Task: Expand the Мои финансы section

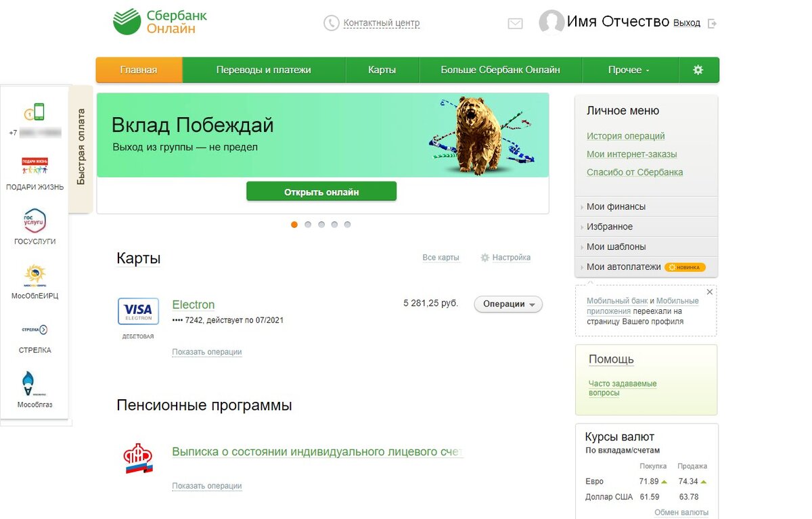Action: pyautogui.click(x=646, y=206)
